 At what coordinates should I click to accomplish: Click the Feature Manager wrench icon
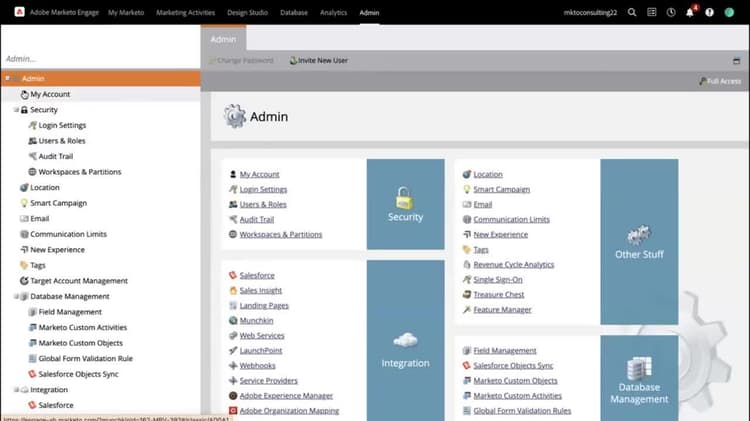467,310
